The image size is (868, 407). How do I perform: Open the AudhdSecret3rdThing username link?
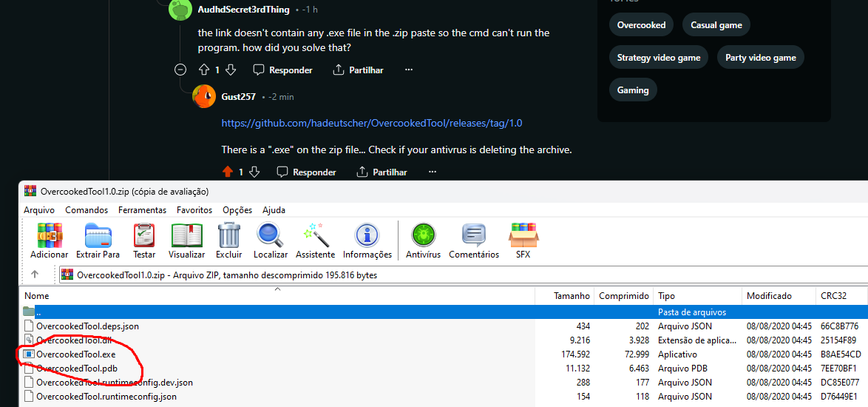pyautogui.click(x=243, y=10)
